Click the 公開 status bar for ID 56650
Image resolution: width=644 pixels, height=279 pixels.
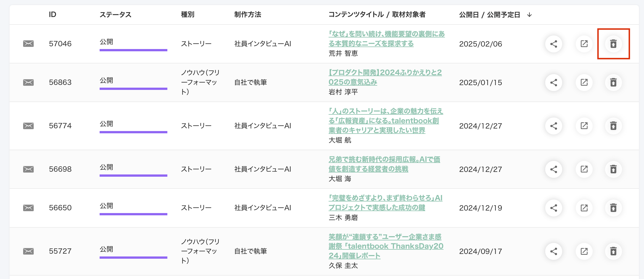(133, 214)
